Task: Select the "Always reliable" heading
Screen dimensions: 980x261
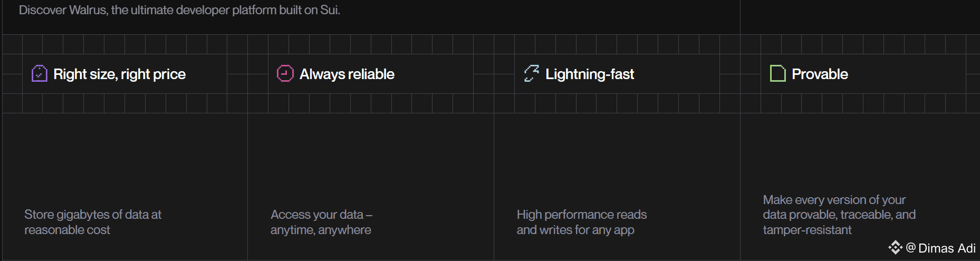Action: pos(347,74)
